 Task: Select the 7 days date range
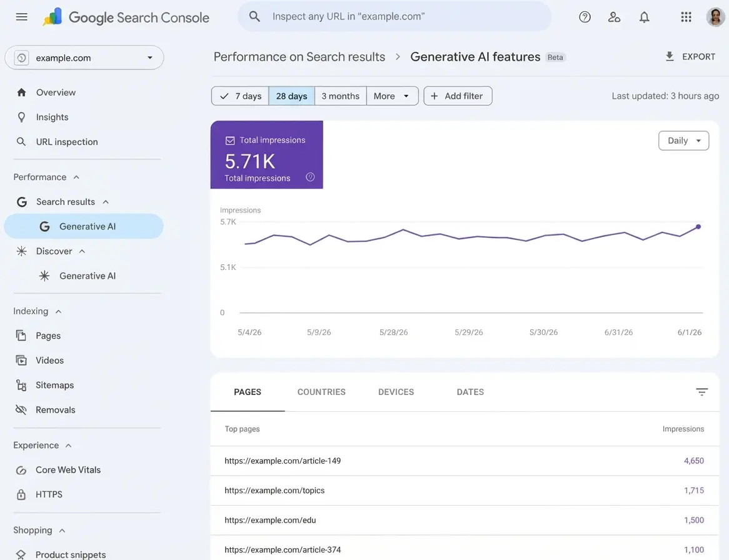point(240,96)
